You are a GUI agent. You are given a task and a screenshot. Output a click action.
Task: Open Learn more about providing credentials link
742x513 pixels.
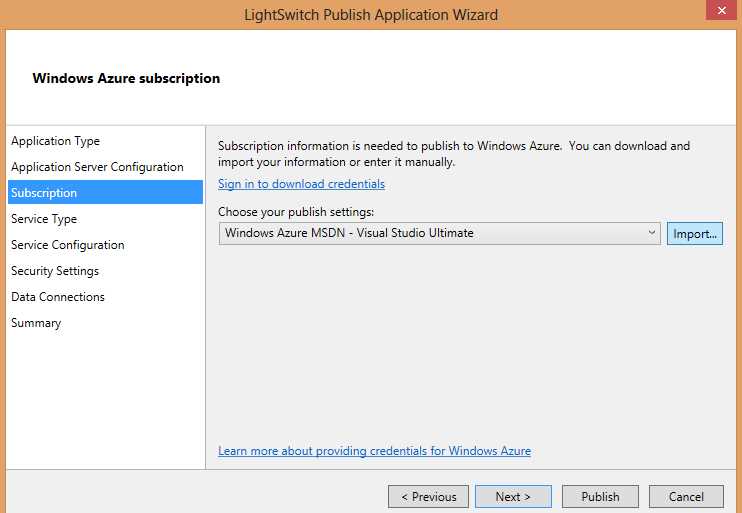[x=374, y=451]
